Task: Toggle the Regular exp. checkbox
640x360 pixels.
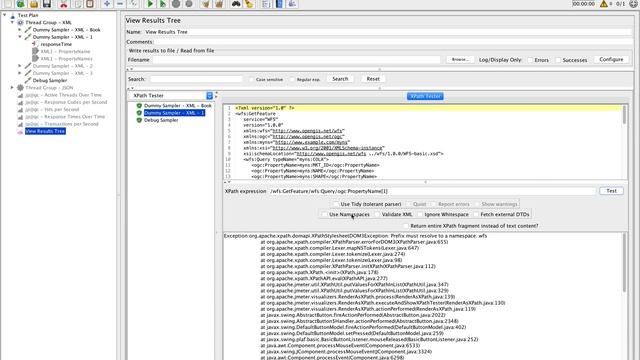Action: 292,80
